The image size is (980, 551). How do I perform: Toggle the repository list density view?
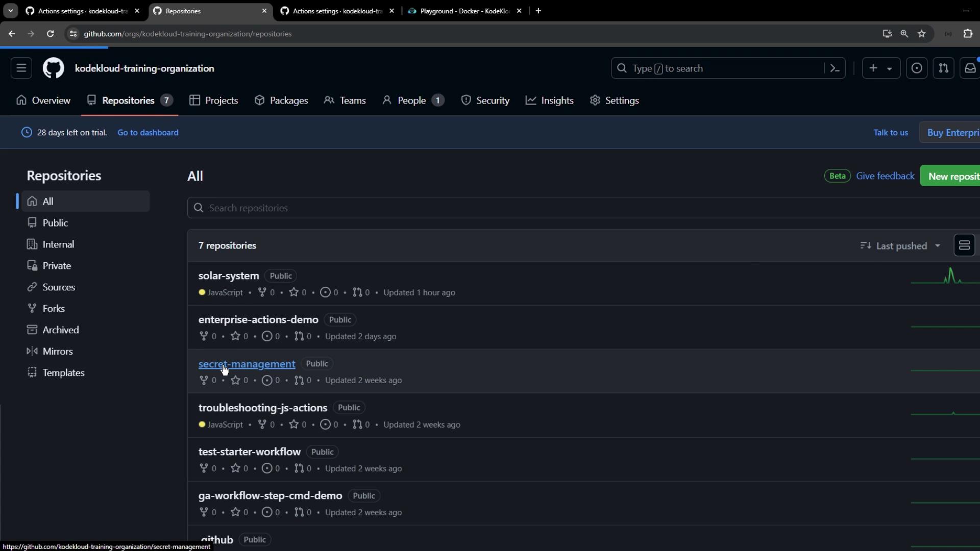964,245
